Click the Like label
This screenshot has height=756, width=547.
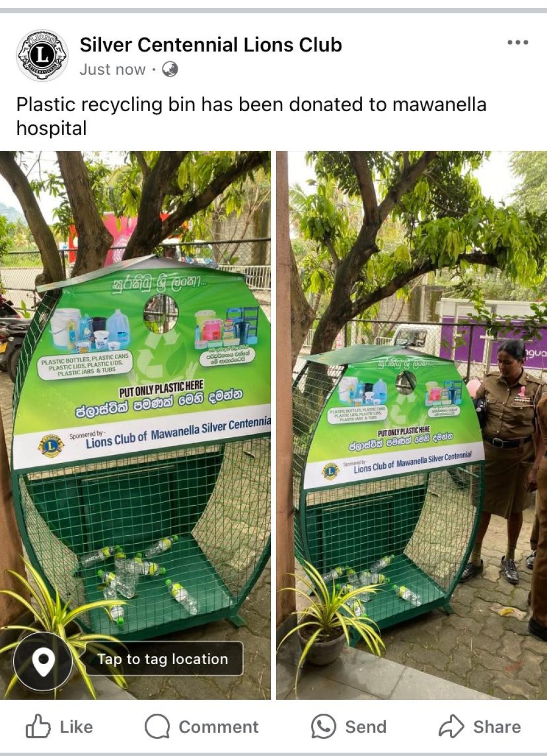tap(76, 727)
